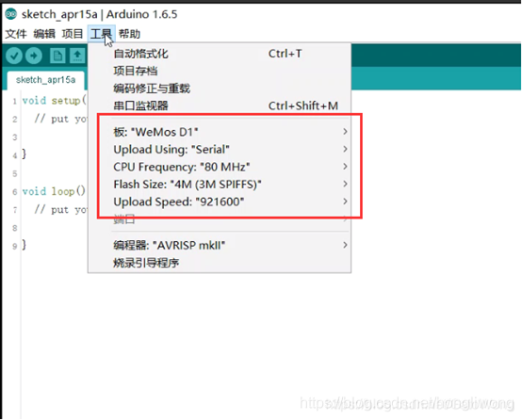
Task: Open the 帮助 menu
Action: pos(129,34)
